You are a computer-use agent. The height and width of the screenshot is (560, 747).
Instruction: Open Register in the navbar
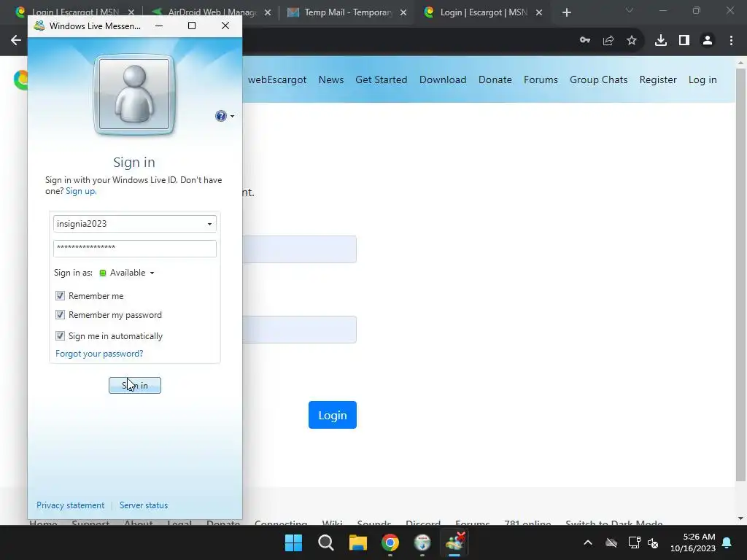click(658, 80)
